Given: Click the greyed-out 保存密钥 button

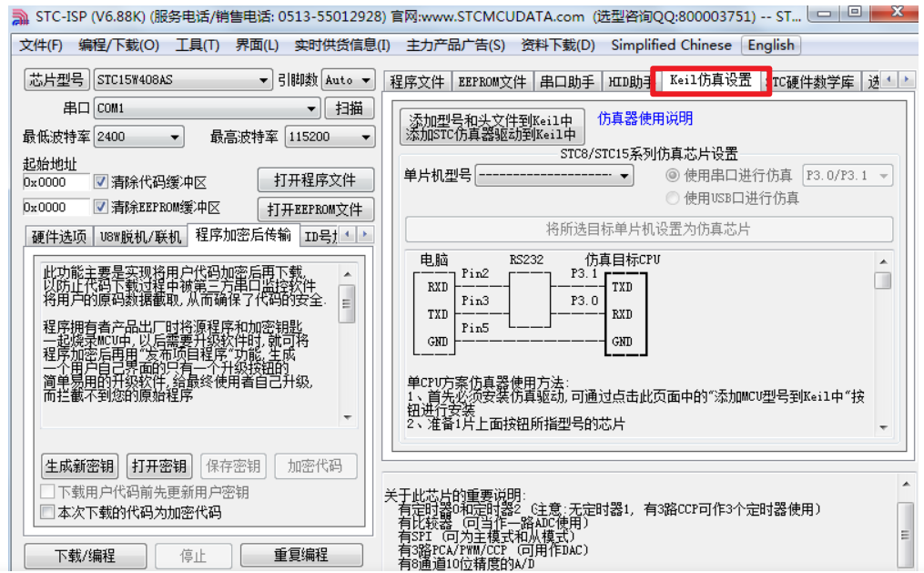Looking at the screenshot, I should [x=233, y=466].
